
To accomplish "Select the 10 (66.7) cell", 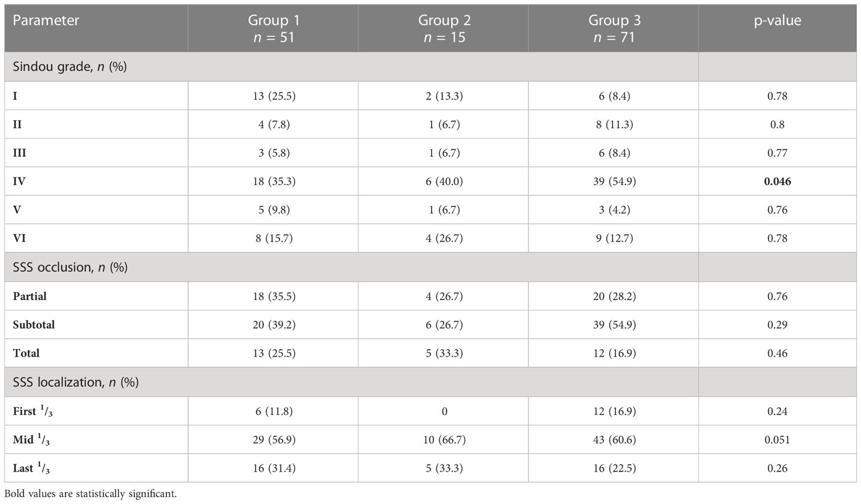I will (443, 440).
